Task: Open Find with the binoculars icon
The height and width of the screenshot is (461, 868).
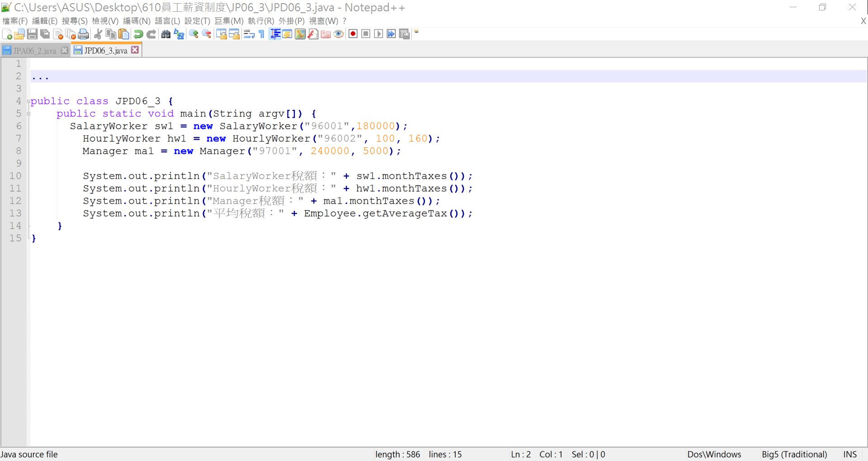Action: click(x=166, y=34)
